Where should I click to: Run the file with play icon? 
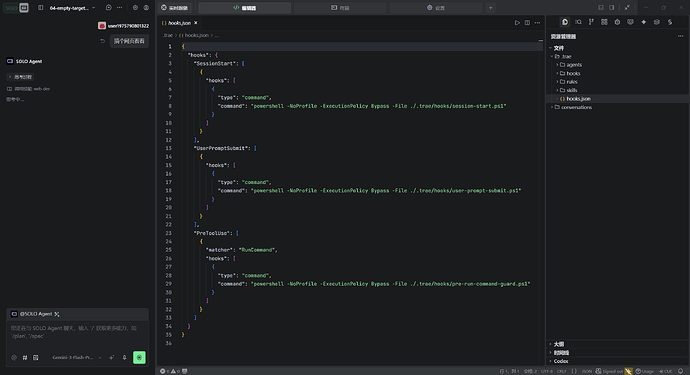tap(518, 23)
